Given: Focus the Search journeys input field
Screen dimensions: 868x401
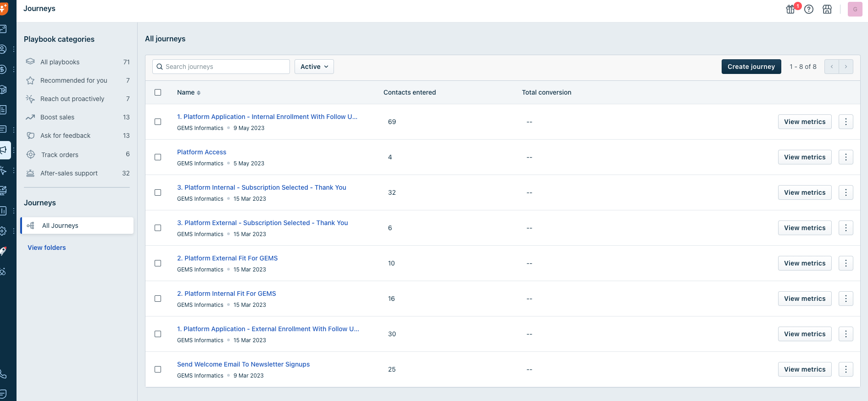Looking at the screenshot, I should (x=225, y=67).
